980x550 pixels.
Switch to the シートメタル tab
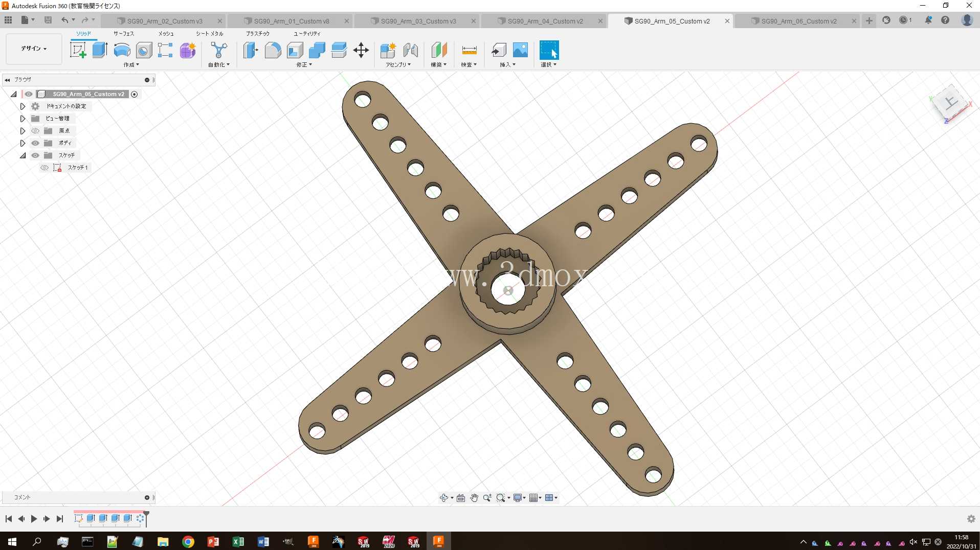pos(210,34)
